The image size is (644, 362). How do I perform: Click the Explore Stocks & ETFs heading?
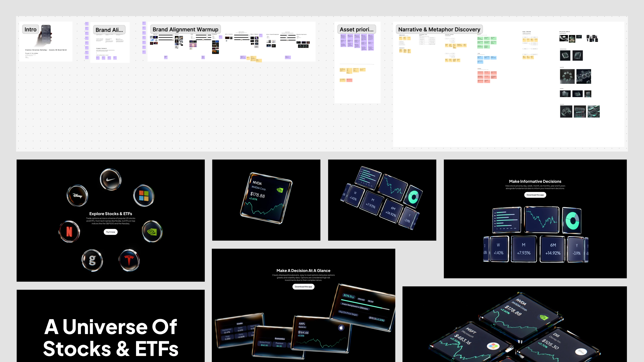click(111, 214)
